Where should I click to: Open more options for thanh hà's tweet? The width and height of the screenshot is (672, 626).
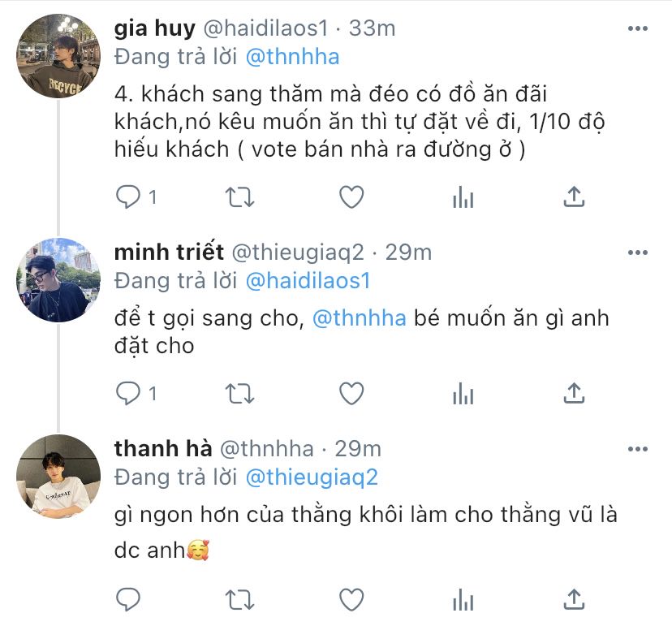pos(638,449)
